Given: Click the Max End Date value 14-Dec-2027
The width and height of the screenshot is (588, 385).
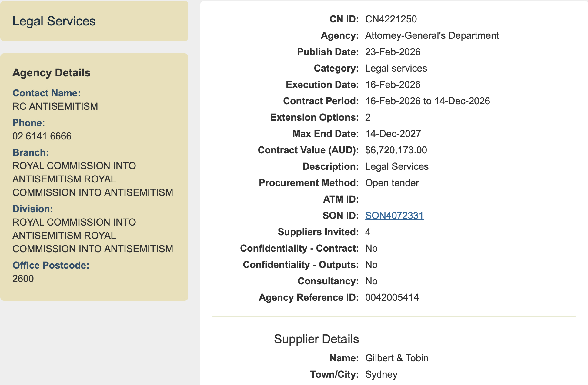Looking at the screenshot, I should 393,134.
